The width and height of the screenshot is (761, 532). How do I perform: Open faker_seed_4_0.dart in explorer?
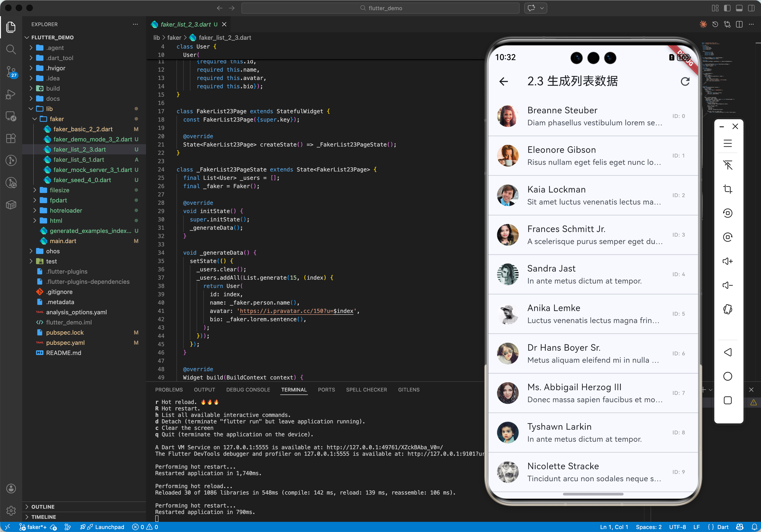click(82, 180)
